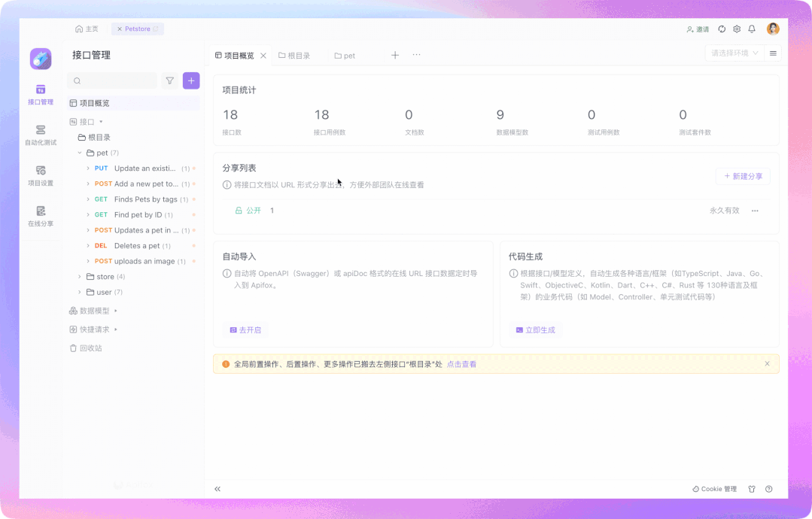Open the filter icon beside the search box

click(x=170, y=80)
